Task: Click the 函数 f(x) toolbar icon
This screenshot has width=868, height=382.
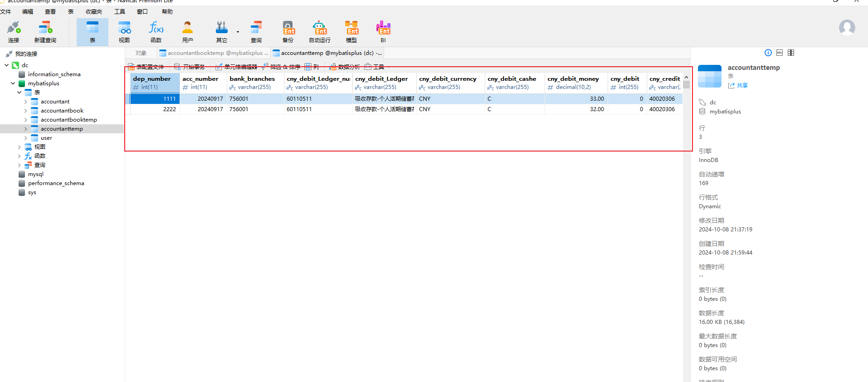Action: [x=156, y=32]
